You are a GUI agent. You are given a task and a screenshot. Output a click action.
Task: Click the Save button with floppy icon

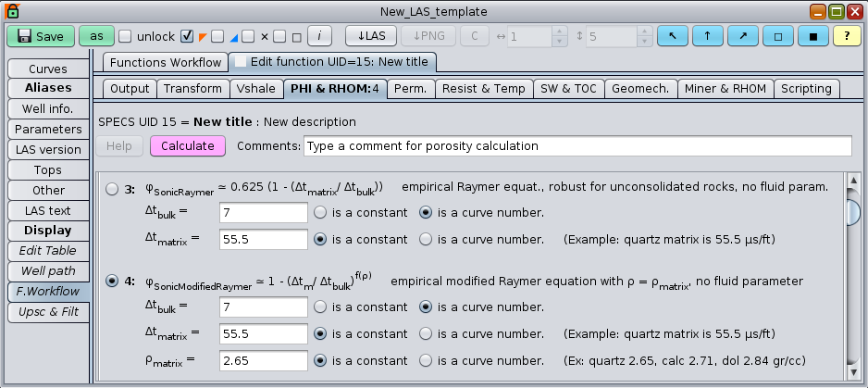click(41, 36)
